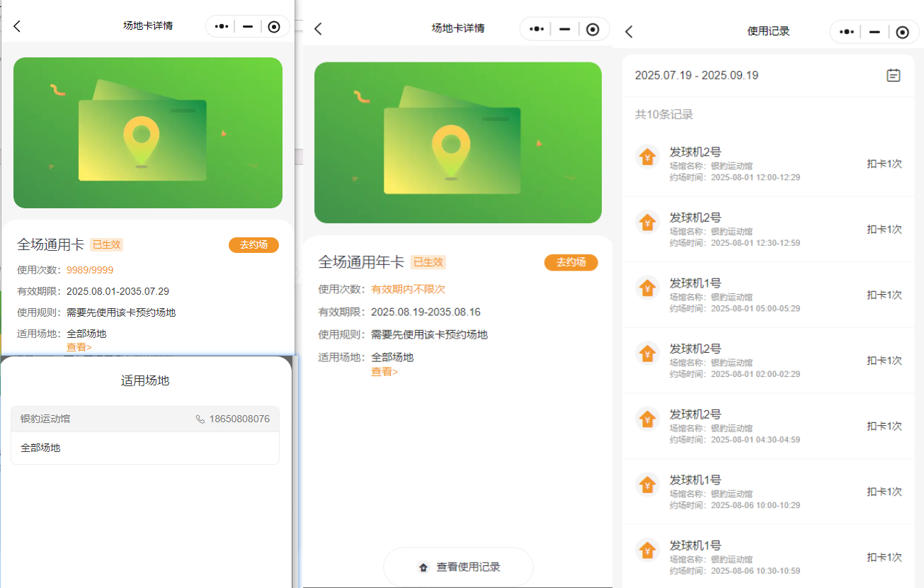Click the icon of 发球机1号 10:00-10:29 record
The width and height of the screenshot is (924, 588).
[x=647, y=485]
